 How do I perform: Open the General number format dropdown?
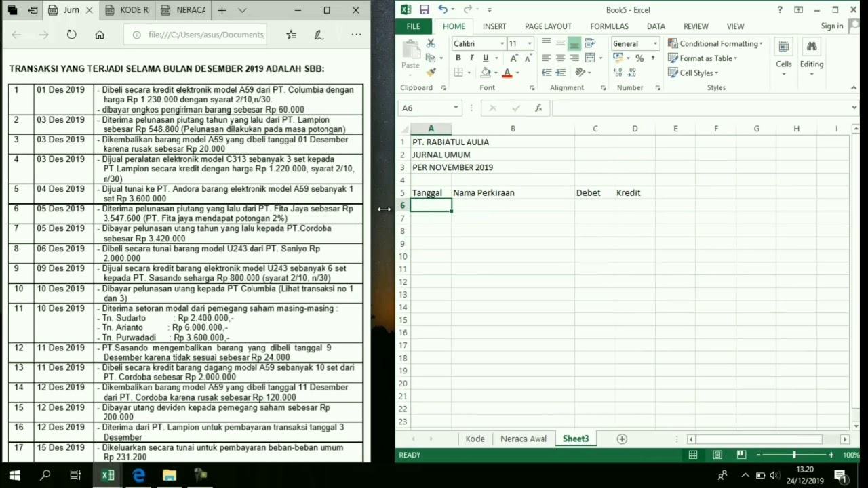[x=655, y=43]
